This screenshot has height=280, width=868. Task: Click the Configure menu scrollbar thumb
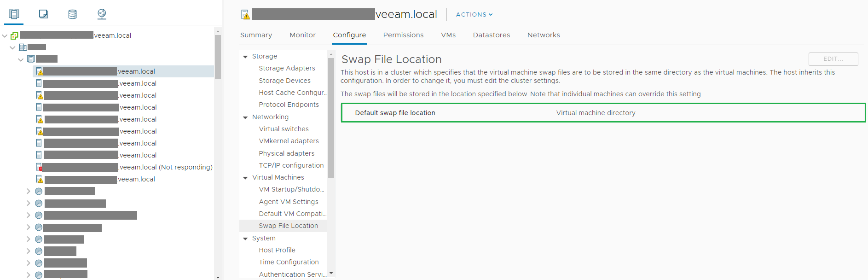click(x=331, y=118)
